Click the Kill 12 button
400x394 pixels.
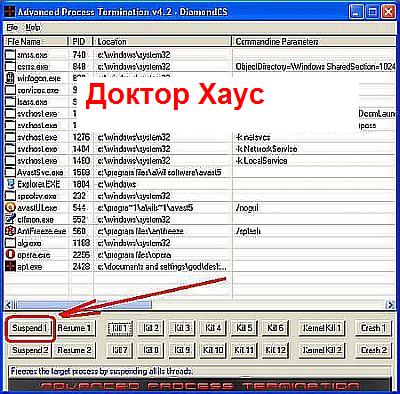pyautogui.click(x=275, y=350)
